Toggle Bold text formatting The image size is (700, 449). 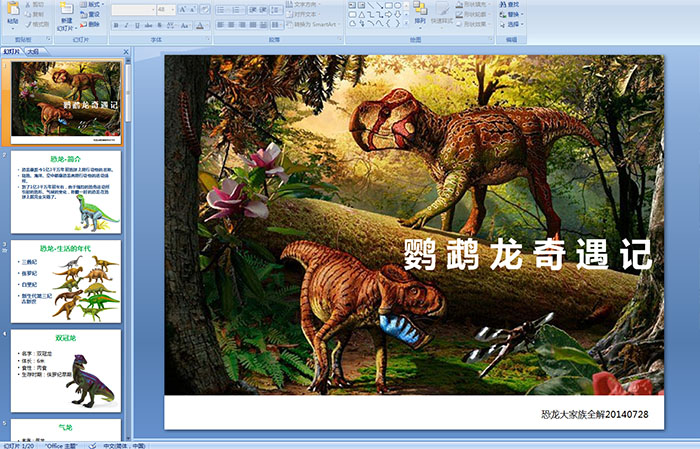[114, 25]
